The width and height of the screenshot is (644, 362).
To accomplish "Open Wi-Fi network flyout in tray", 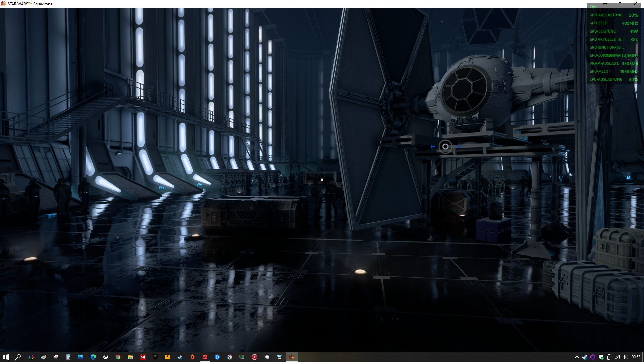I will [x=618, y=357].
